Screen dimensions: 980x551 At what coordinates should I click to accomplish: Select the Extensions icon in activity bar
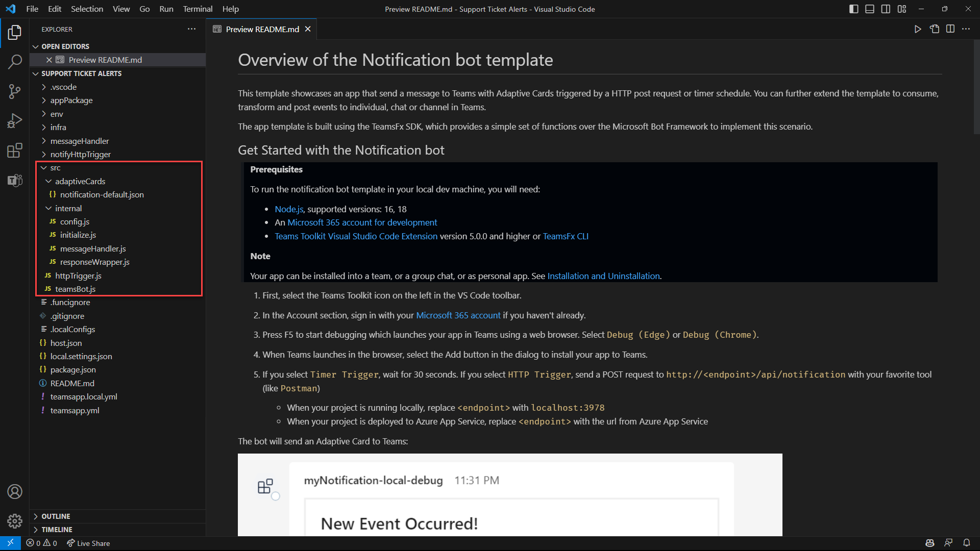pyautogui.click(x=15, y=149)
